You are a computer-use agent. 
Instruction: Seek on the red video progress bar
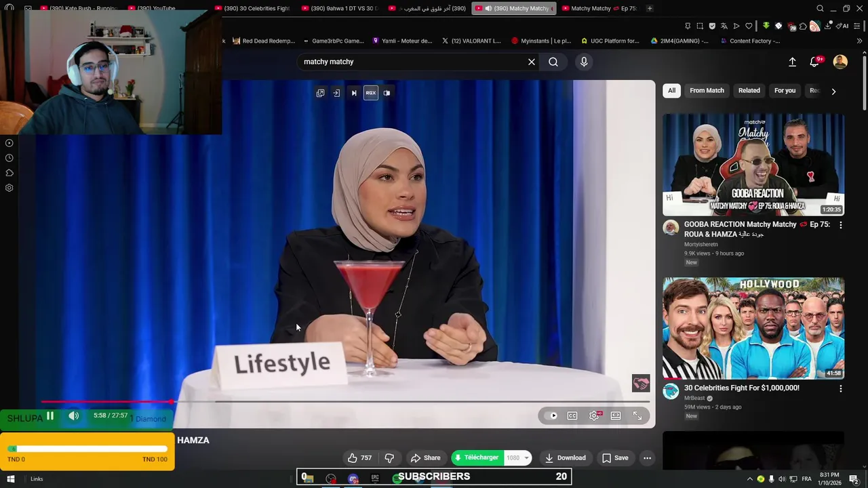coord(345,402)
